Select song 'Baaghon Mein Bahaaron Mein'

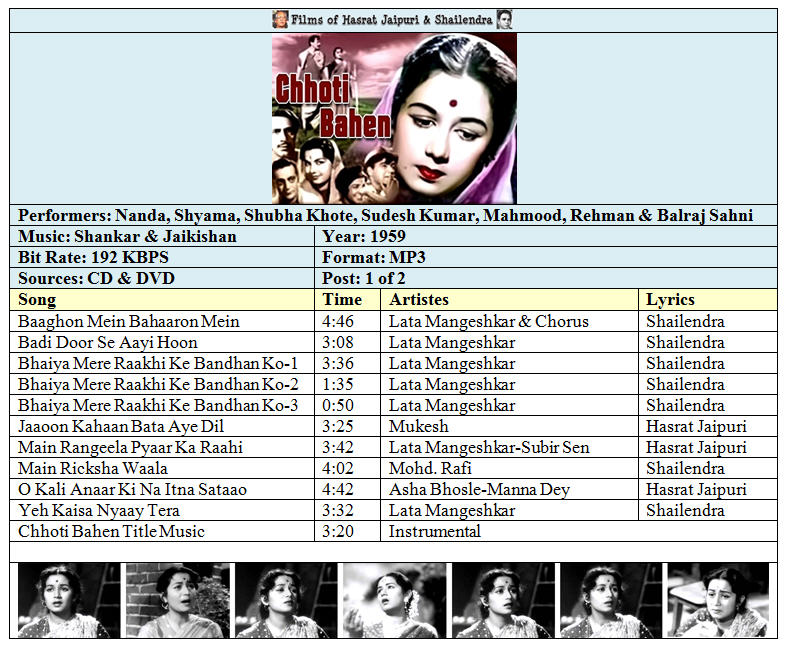[x=129, y=321]
